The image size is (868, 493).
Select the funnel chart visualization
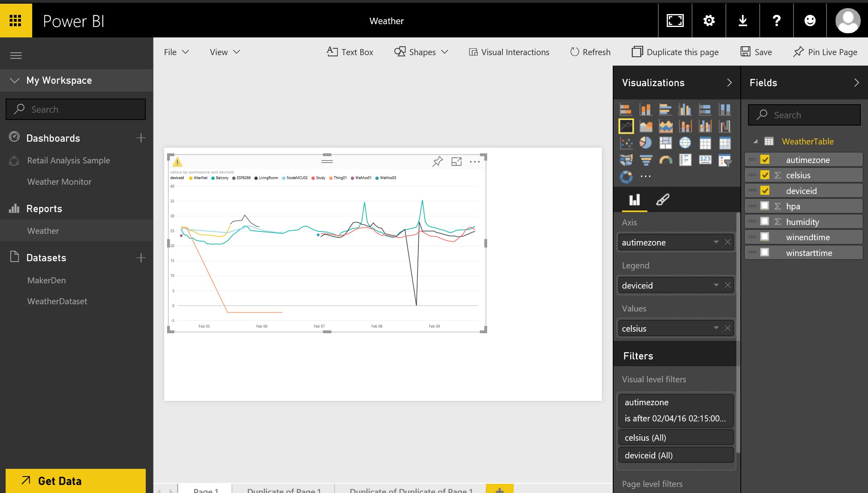[645, 160]
